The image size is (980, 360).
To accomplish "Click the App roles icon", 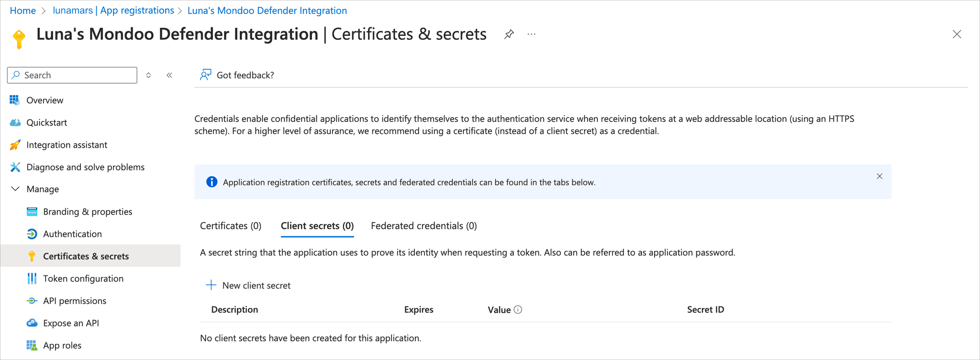I will click(x=32, y=345).
